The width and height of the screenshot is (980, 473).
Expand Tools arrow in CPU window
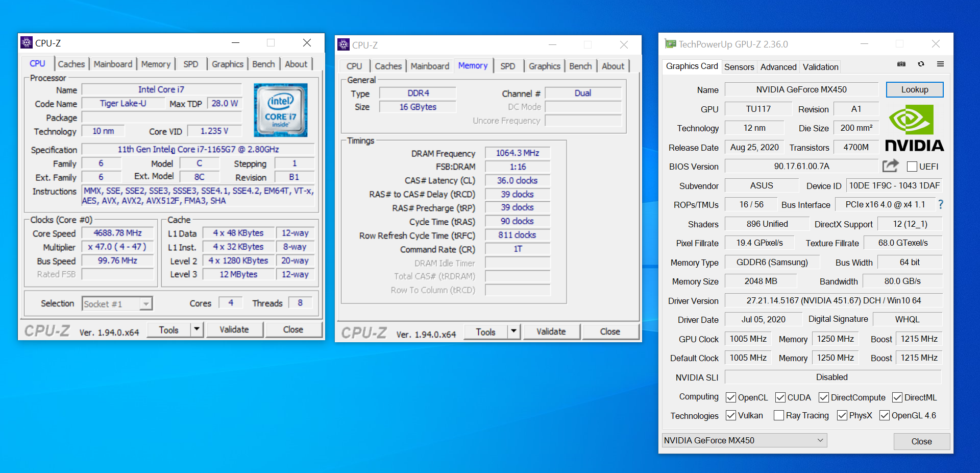coord(197,329)
